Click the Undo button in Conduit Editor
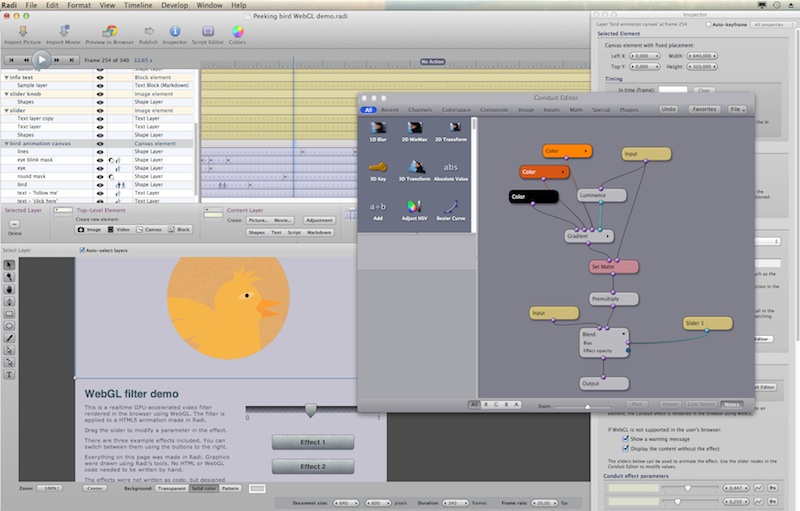Image resolution: width=800 pixels, height=511 pixels. click(668, 108)
